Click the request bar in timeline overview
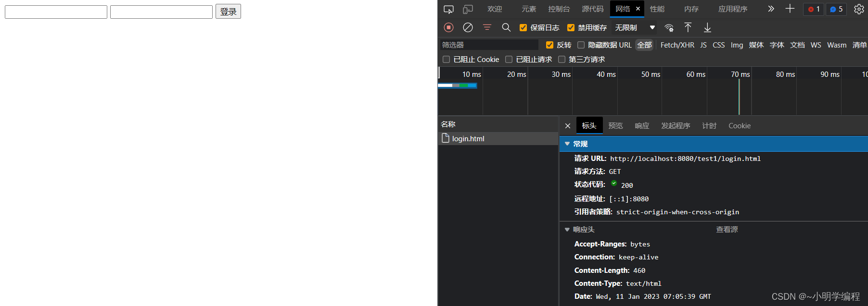 457,86
